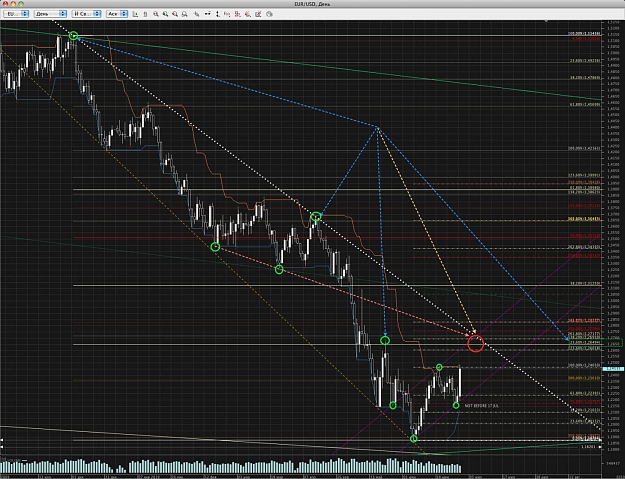625x479 pixels.
Task: Open the color palette icon
Action: coord(269,14)
